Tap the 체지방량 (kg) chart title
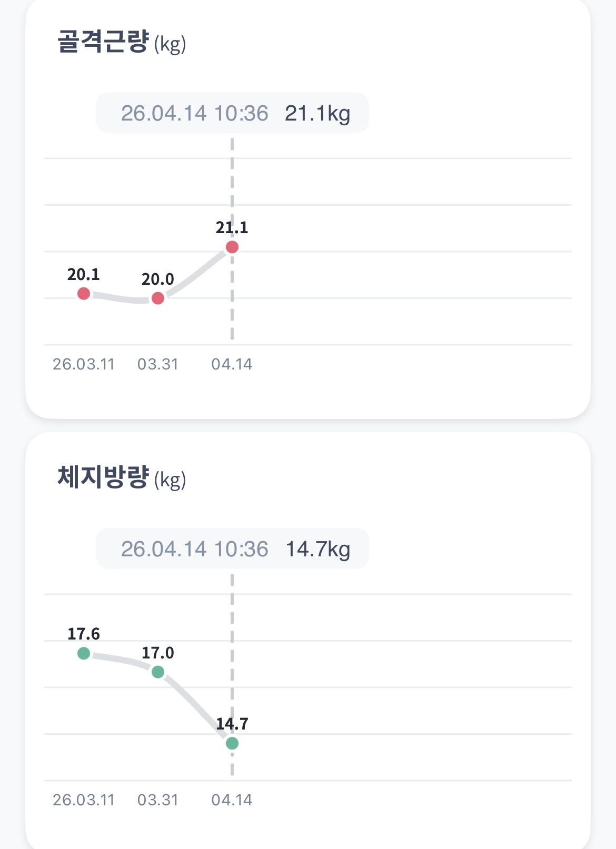Image resolution: width=616 pixels, height=849 pixels. pos(122,478)
